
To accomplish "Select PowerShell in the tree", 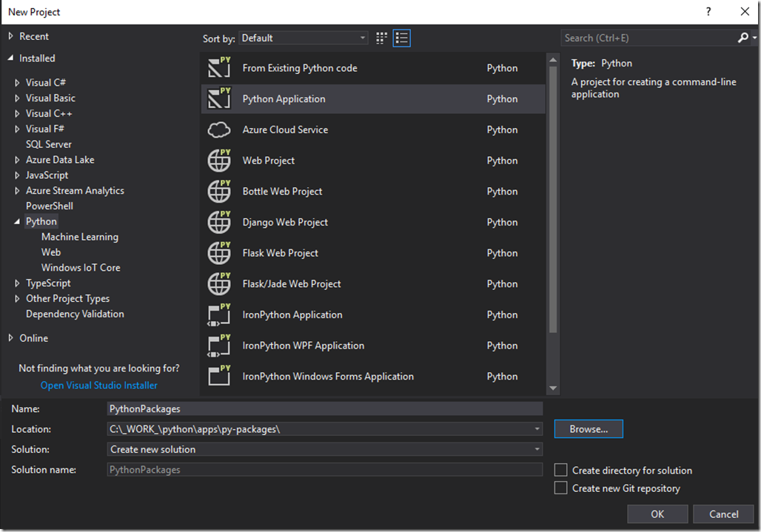I will point(50,206).
